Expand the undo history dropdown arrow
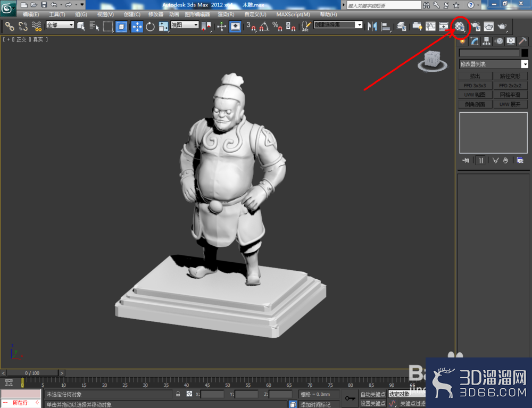This screenshot has width=532, height=408. tap(61, 5)
